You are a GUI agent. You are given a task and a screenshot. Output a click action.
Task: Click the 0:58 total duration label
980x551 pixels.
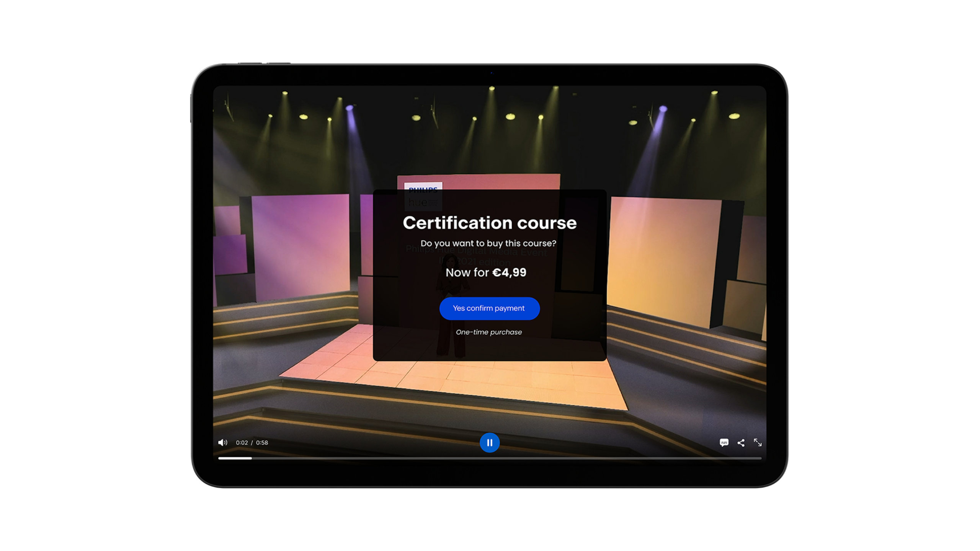click(262, 443)
